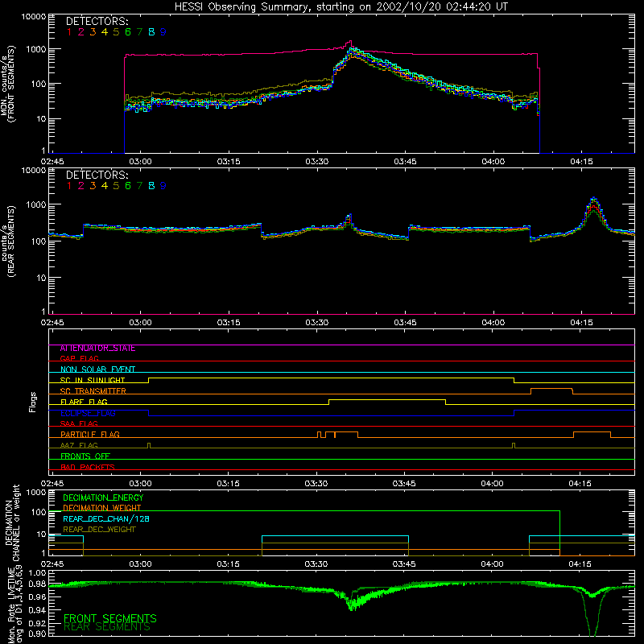Click the HESSI Observing Summary title text
This screenshot has height=644, width=644.
pyautogui.click(x=341, y=6)
